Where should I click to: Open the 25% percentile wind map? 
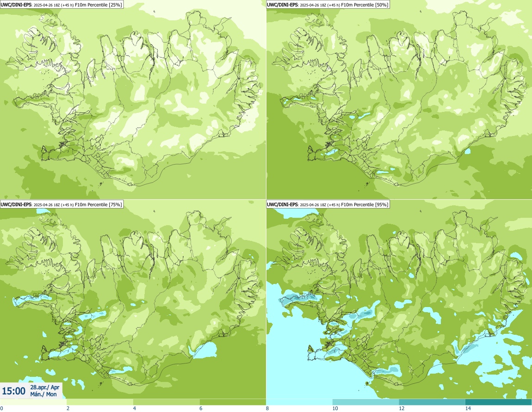click(x=133, y=100)
